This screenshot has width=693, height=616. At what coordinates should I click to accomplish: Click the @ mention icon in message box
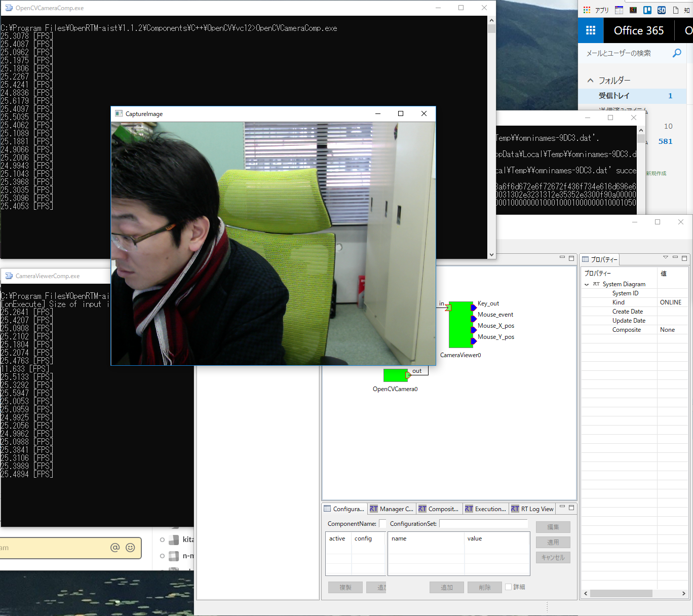click(x=115, y=548)
